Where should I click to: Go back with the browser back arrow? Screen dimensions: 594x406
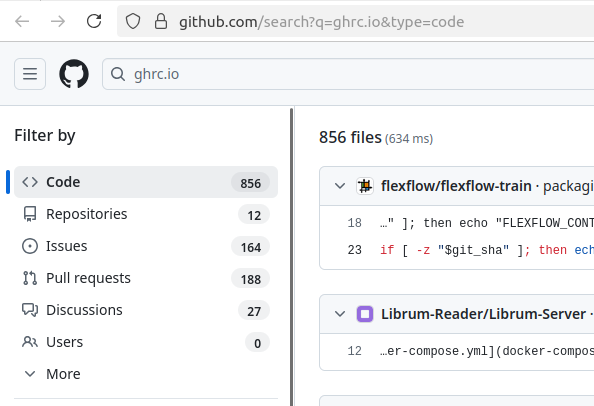click(22, 22)
